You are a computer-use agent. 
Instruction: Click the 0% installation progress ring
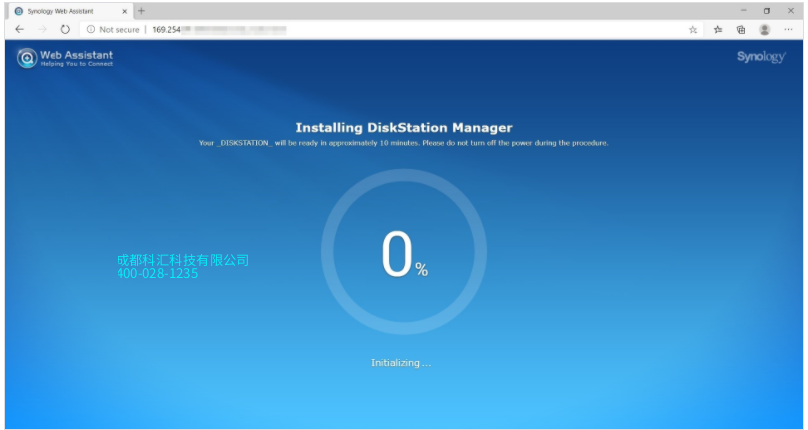point(403,252)
